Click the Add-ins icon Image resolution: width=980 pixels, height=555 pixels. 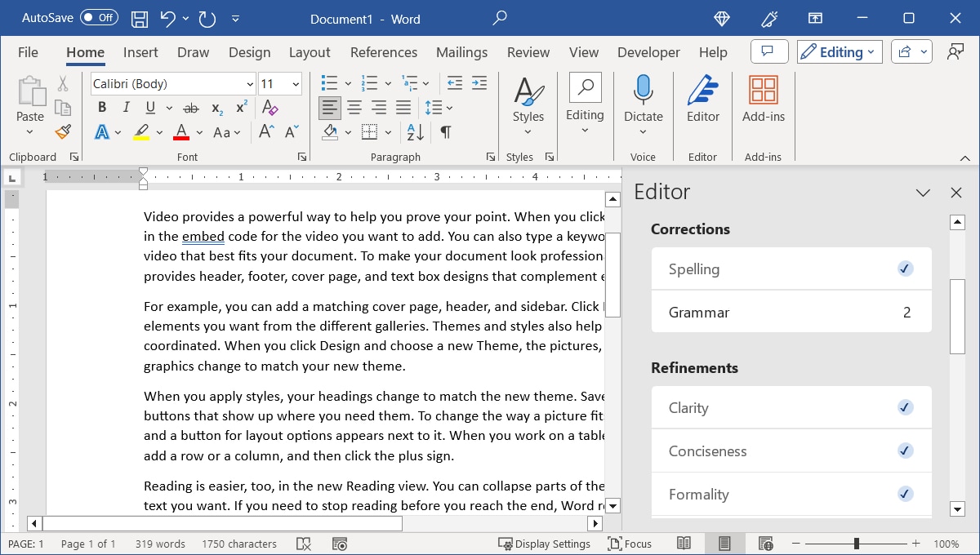pyautogui.click(x=763, y=98)
